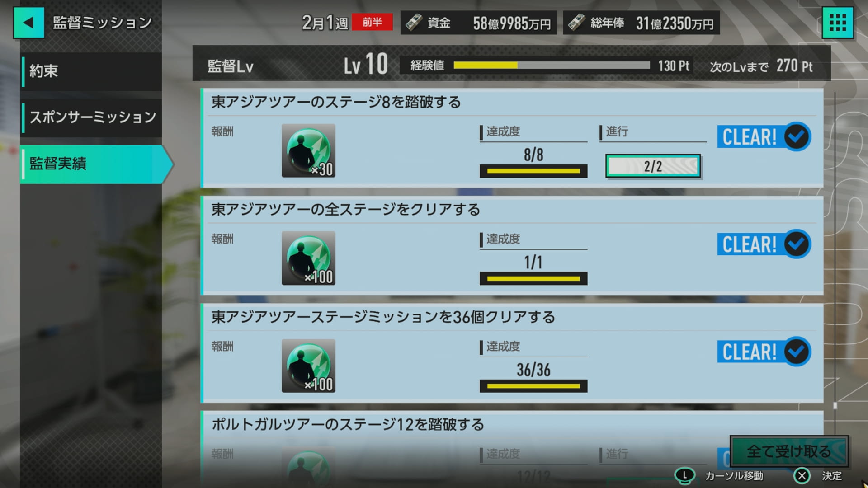Select ×100 reward for 全ステージをクリアする mission
Image resolution: width=868 pixels, height=488 pixels.
coord(308,258)
